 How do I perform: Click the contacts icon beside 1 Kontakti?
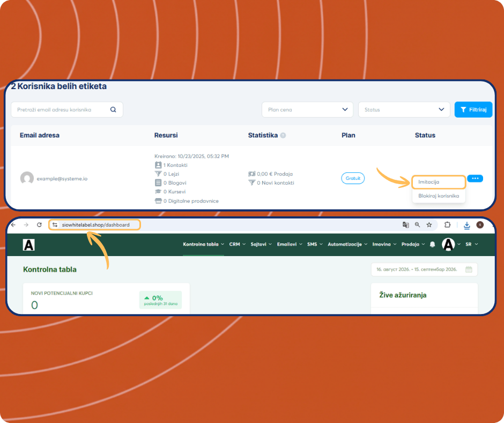[x=158, y=165]
